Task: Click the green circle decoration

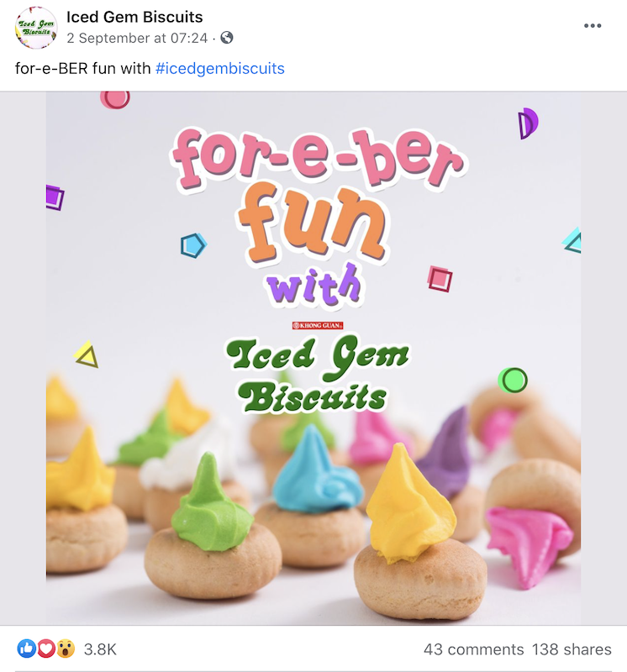Action: click(513, 381)
